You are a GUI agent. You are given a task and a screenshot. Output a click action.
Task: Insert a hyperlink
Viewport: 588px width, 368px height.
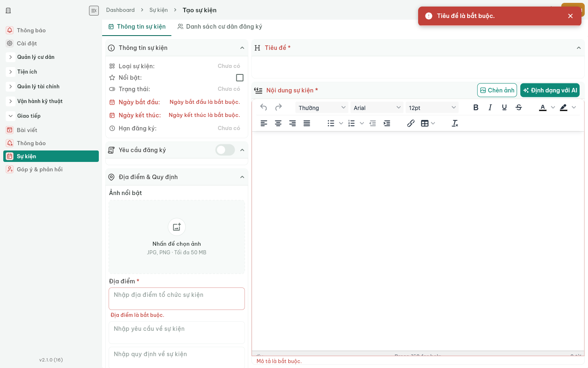pyautogui.click(x=411, y=123)
